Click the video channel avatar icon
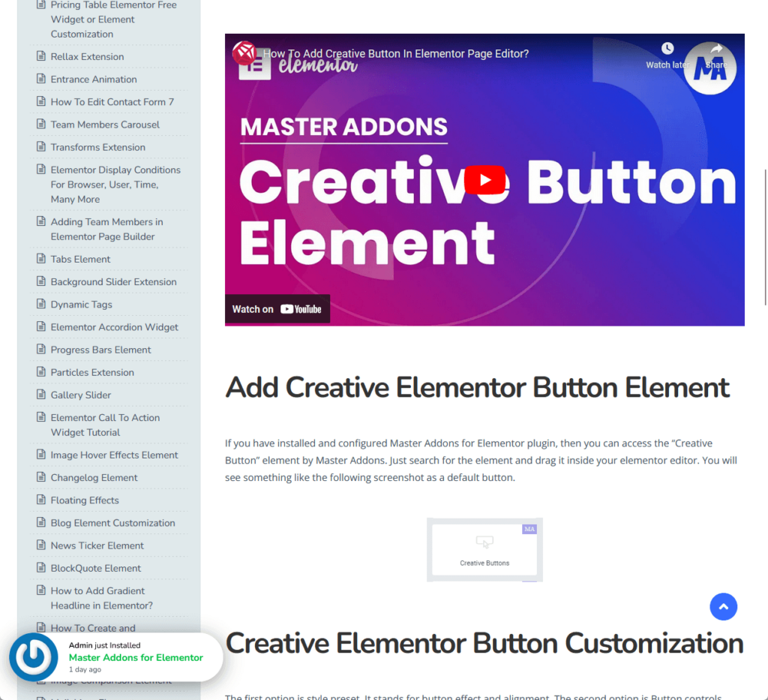Image resolution: width=768 pixels, height=700 pixels. 244,53
